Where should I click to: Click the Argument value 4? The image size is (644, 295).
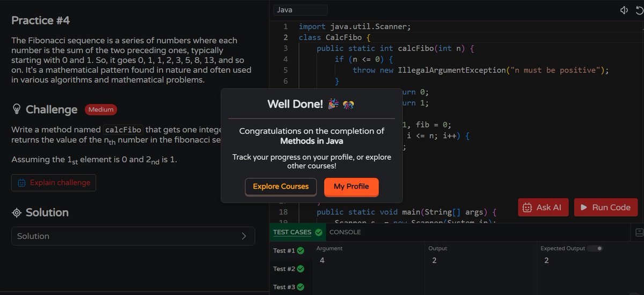click(x=322, y=261)
